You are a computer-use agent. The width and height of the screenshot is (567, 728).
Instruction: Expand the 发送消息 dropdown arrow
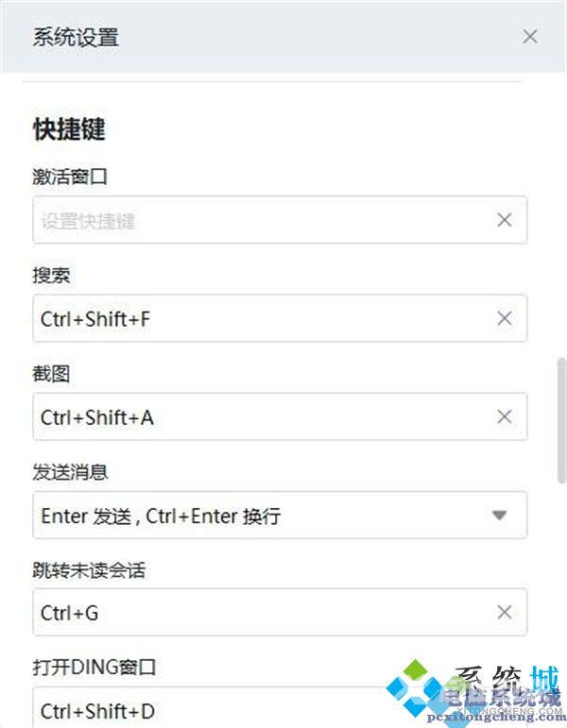(x=499, y=516)
